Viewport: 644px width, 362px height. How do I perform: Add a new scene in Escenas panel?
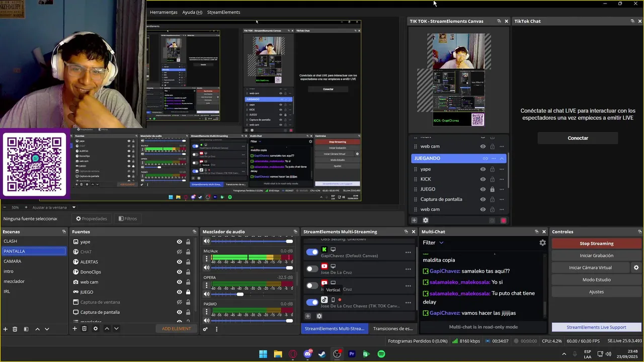[x=6, y=329]
